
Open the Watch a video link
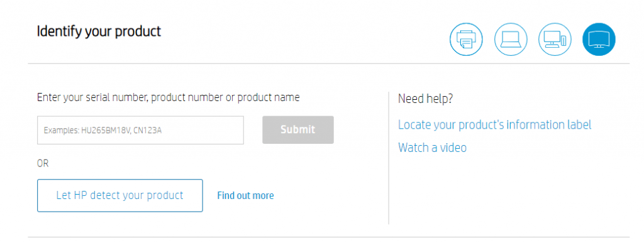(x=432, y=148)
